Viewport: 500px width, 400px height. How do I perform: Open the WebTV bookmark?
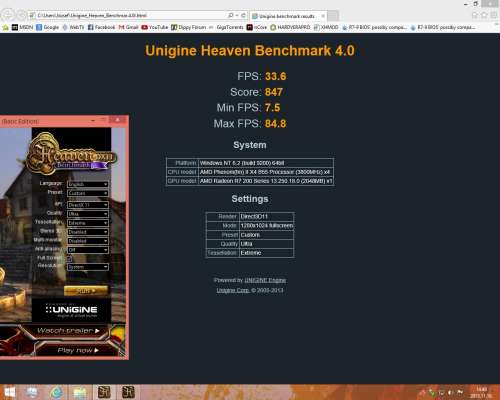pyautogui.click(x=73, y=27)
